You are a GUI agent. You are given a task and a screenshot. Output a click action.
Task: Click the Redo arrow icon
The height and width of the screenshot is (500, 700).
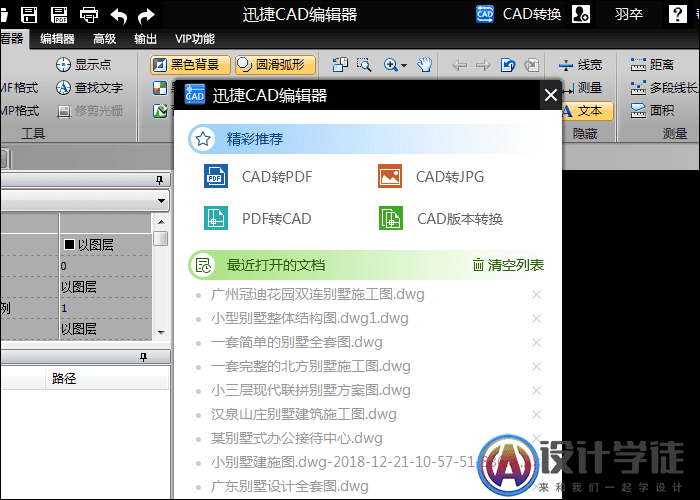pyautogui.click(x=146, y=16)
